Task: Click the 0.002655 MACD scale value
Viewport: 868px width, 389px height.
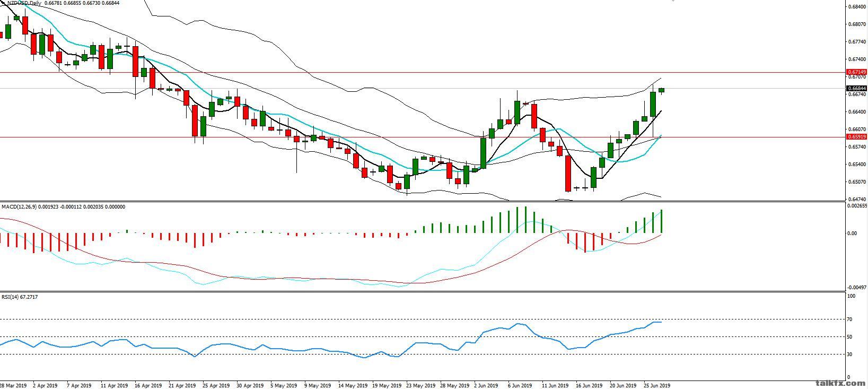Action: [x=857, y=206]
